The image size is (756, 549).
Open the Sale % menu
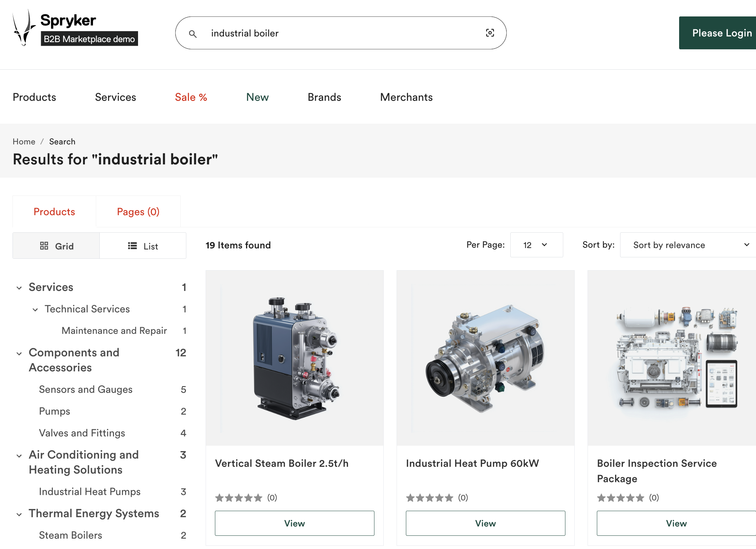pos(191,97)
